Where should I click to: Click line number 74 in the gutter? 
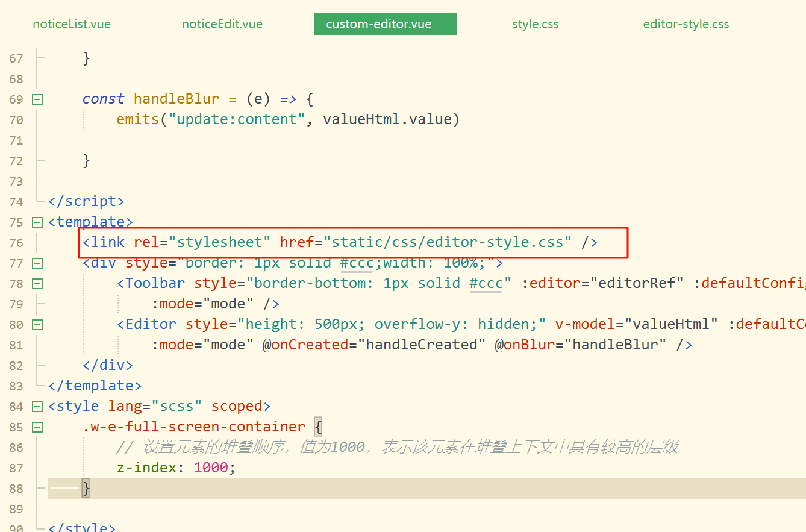click(x=16, y=202)
